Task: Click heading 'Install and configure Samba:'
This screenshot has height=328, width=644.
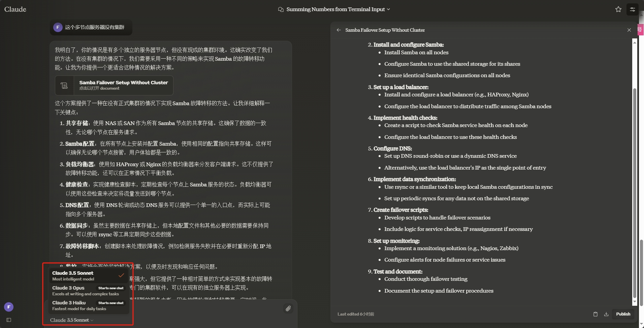Action: coord(409,44)
